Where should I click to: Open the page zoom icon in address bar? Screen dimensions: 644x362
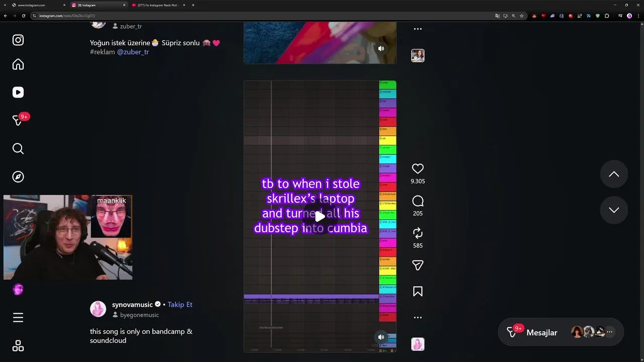(514, 16)
